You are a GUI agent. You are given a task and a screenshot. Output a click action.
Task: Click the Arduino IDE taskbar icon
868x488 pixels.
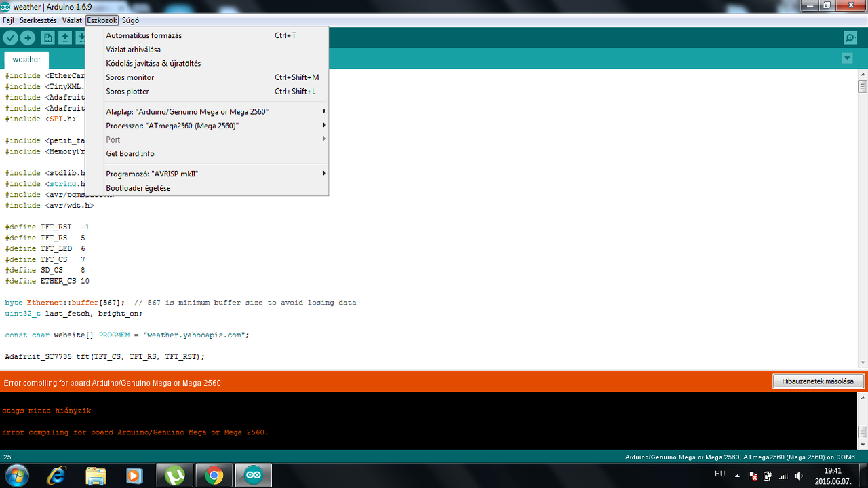[x=254, y=476]
